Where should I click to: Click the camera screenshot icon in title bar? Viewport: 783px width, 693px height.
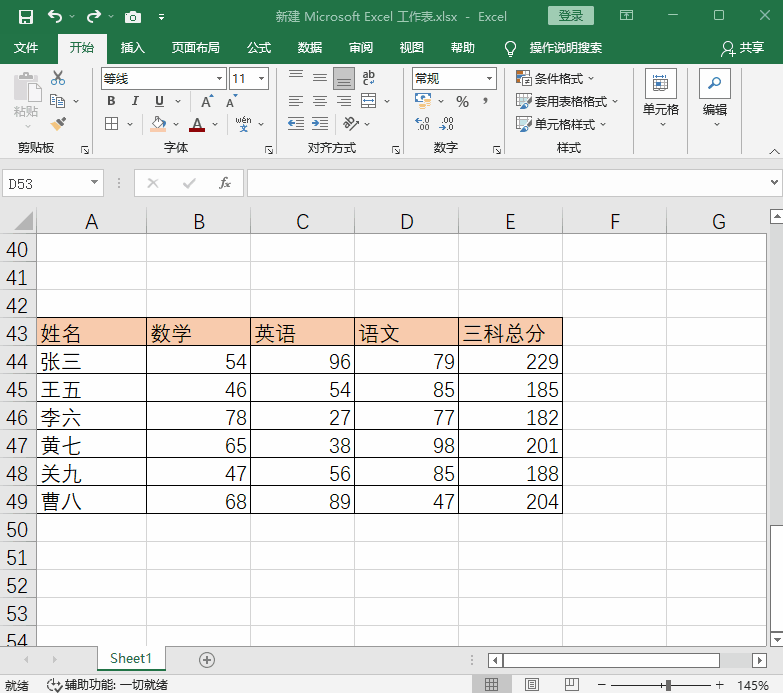click(133, 17)
